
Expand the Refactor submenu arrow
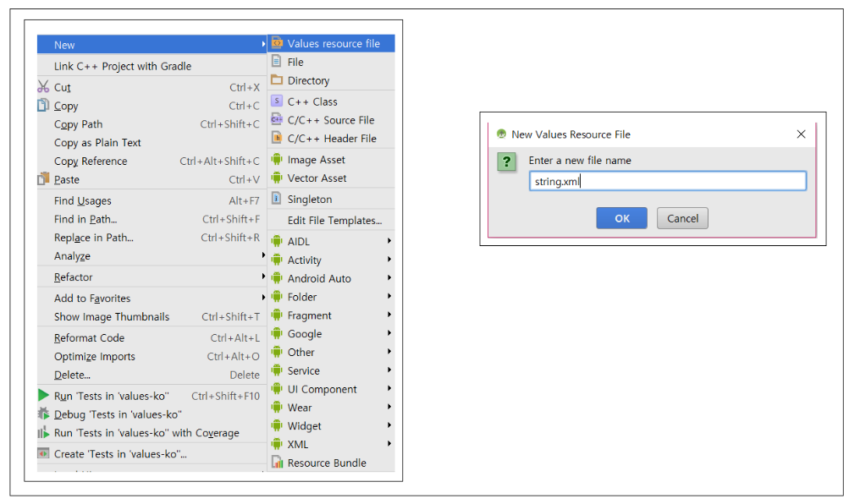click(263, 277)
